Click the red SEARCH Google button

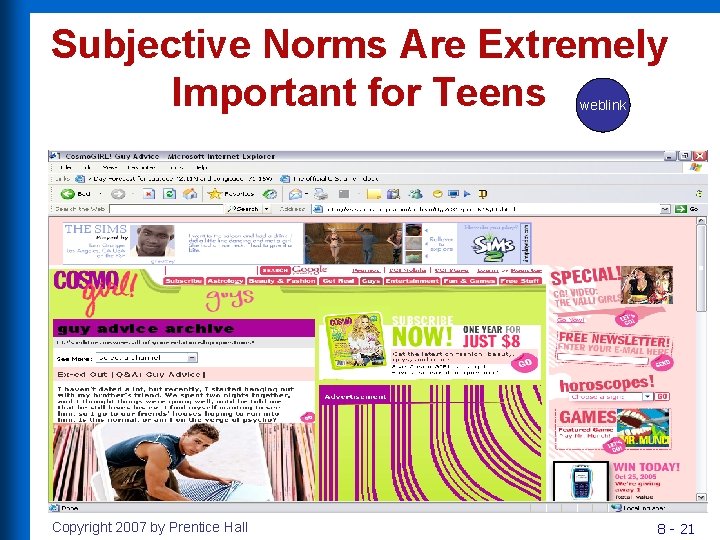(275, 270)
